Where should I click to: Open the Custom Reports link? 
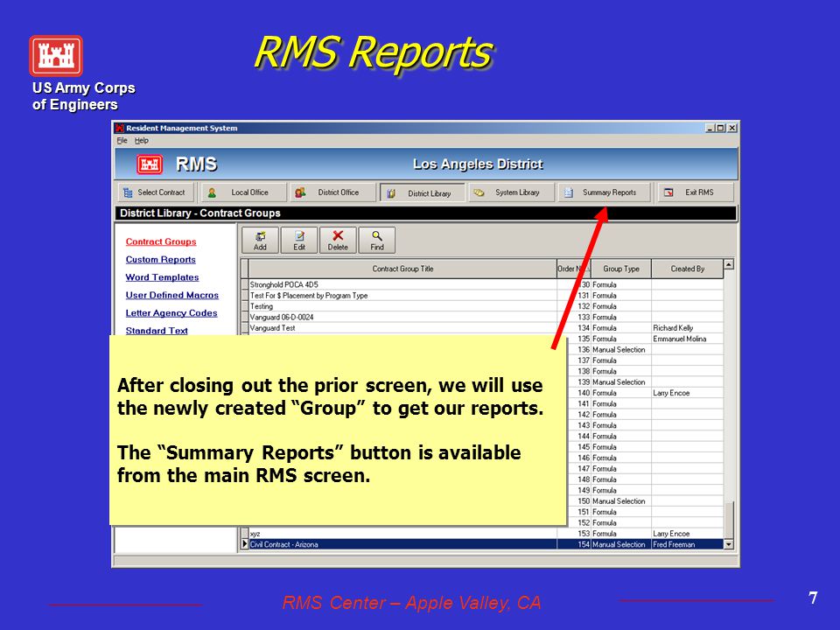tap(161, 259)
